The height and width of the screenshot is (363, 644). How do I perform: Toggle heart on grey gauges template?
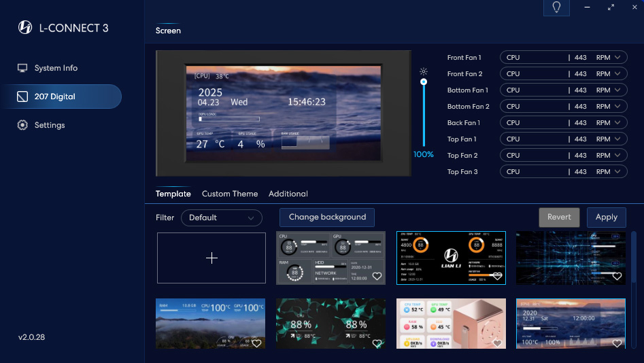tap(377, 276)
